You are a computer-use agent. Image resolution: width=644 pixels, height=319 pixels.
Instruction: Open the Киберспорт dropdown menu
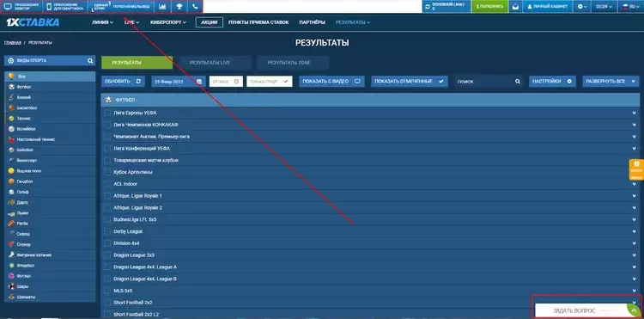coord(168,22)
